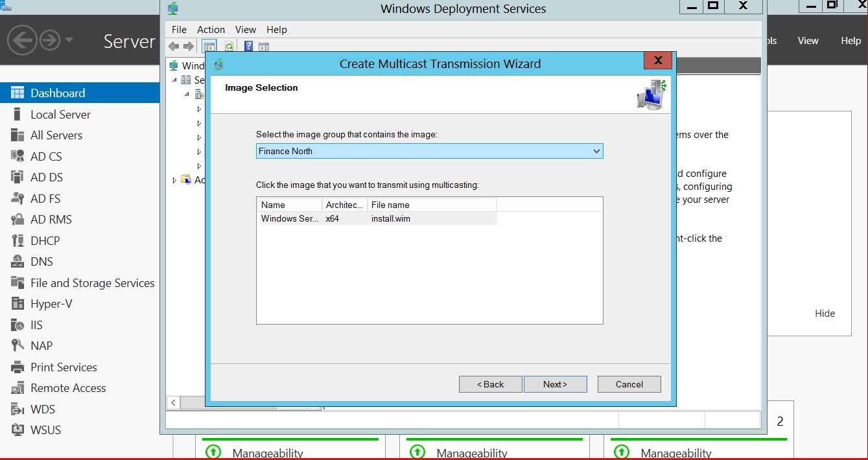Screen dimensions: 868x460
Task: Open the File menu in WDS
Action: pos(179,30)
